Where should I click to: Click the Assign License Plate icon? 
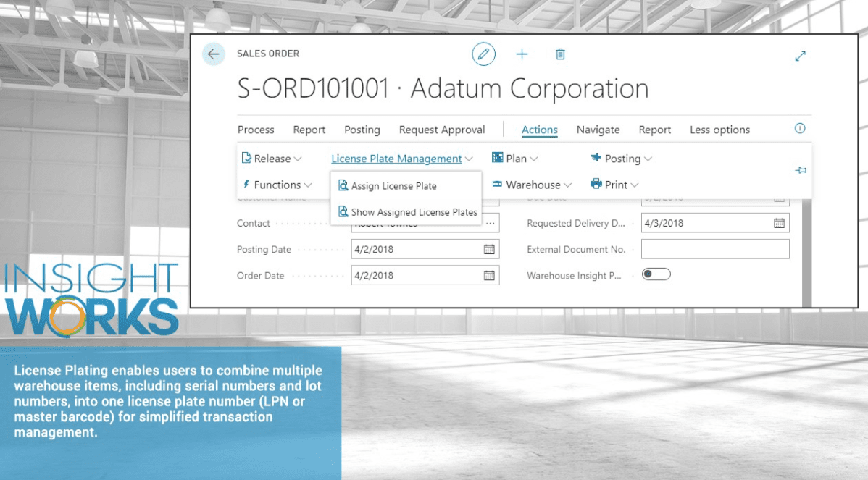tap(343, 186)
